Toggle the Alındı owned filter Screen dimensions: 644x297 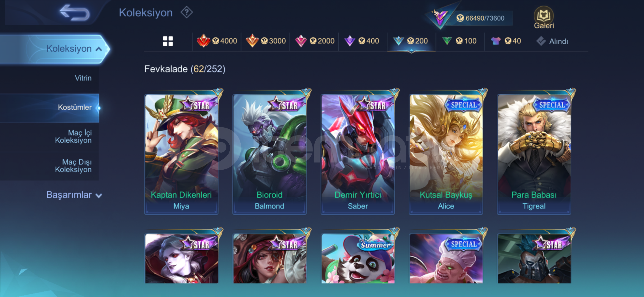pyautogui.click(x=552, y=41)
